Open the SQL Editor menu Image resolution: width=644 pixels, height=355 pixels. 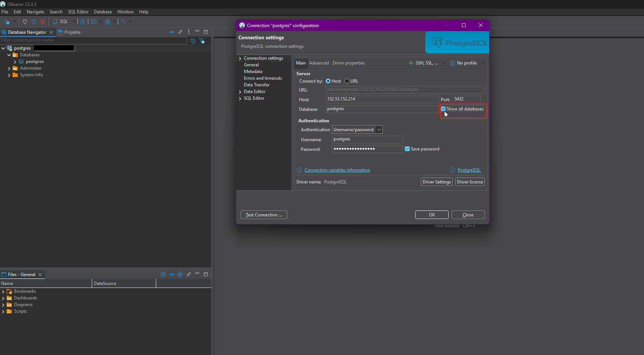pos(78,12)
